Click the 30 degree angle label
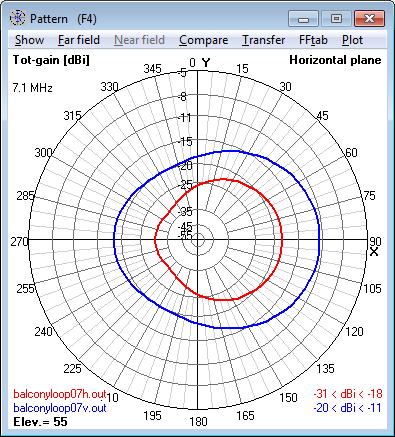 click(285, 87)
